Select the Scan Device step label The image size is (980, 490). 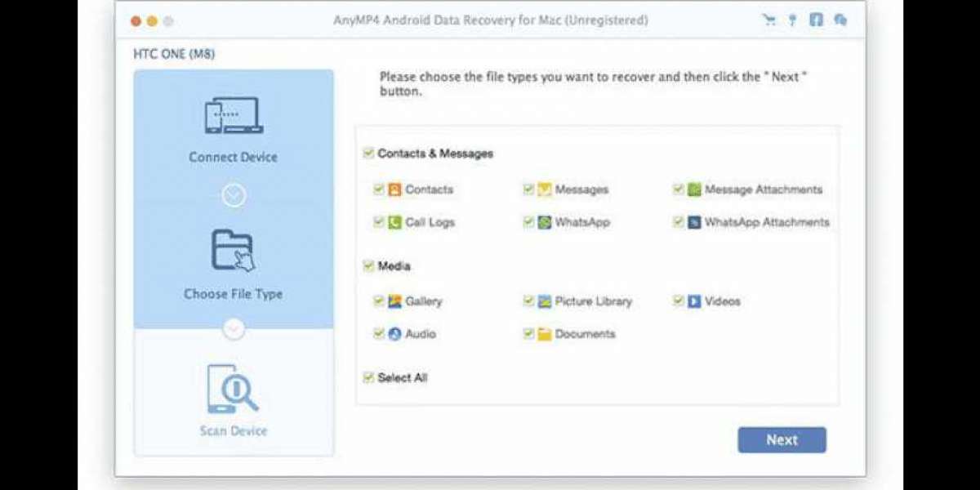[x=234, y=430]
